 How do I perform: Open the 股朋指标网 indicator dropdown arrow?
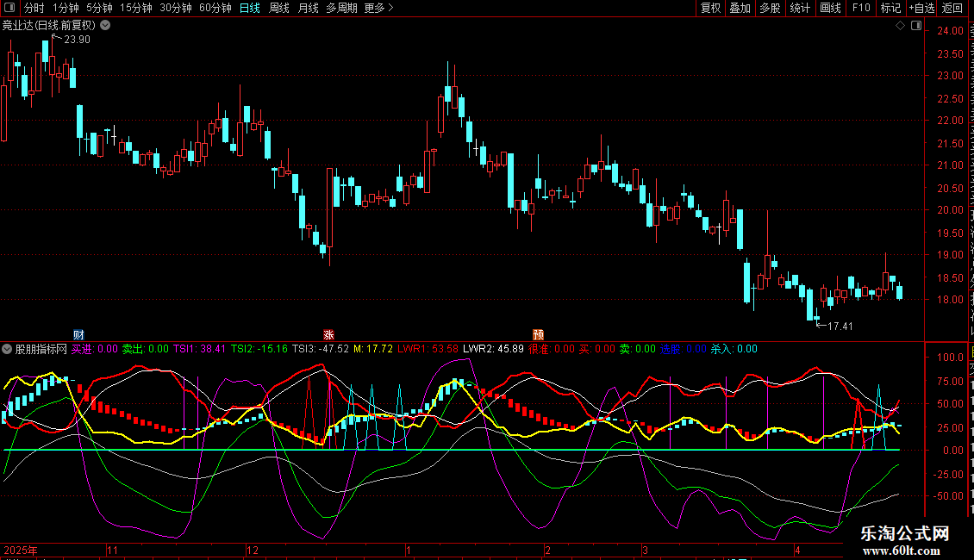[7, 349]
